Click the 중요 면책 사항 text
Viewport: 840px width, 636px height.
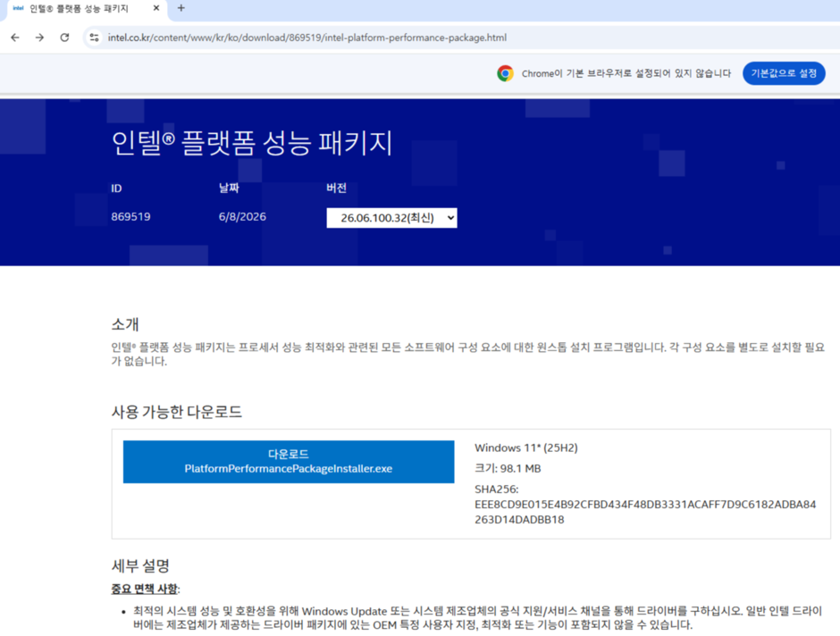[x=144, y=589]
